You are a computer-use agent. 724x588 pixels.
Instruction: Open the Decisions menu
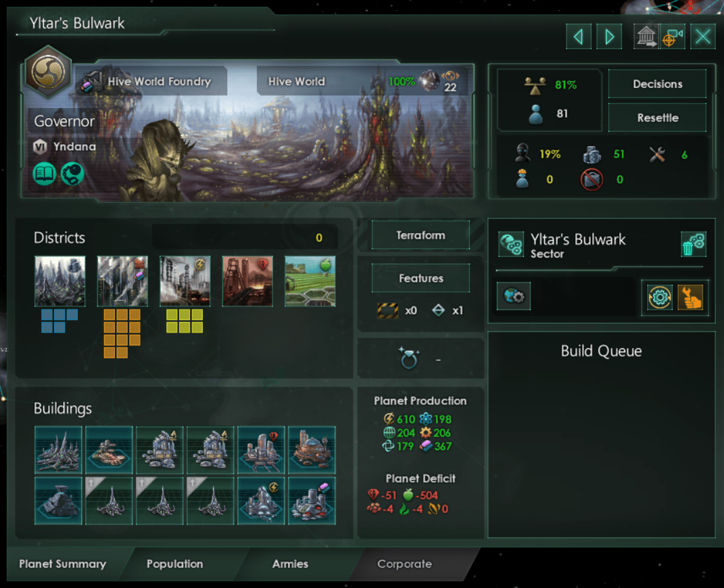657,84
